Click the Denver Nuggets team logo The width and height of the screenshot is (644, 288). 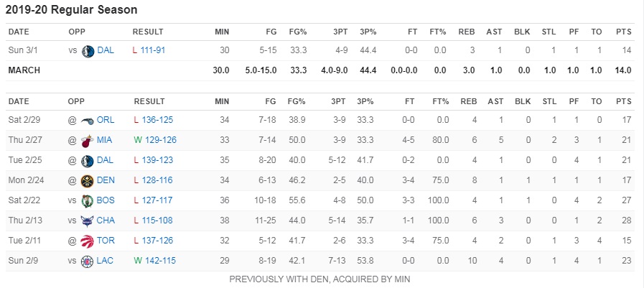point(87,181)
